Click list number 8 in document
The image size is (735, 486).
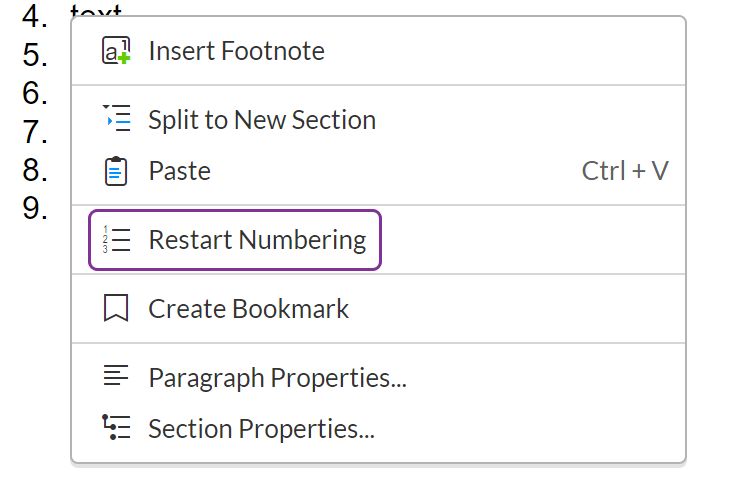click(35, 170)
